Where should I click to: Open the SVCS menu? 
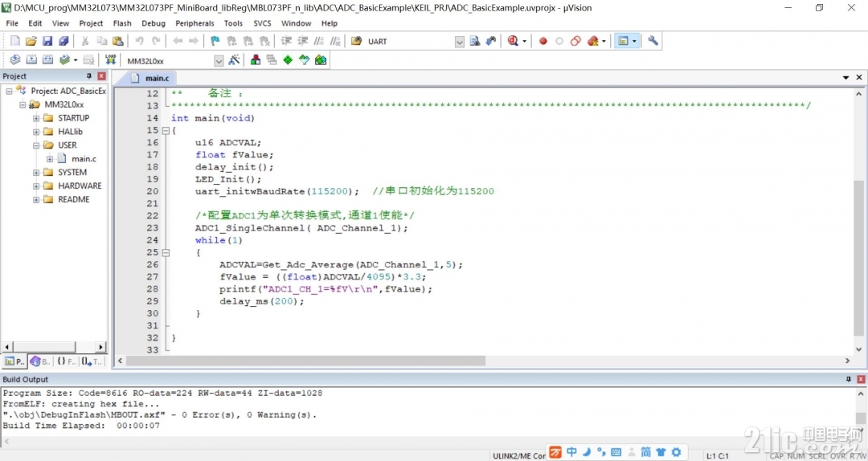[x=262, y=23]
